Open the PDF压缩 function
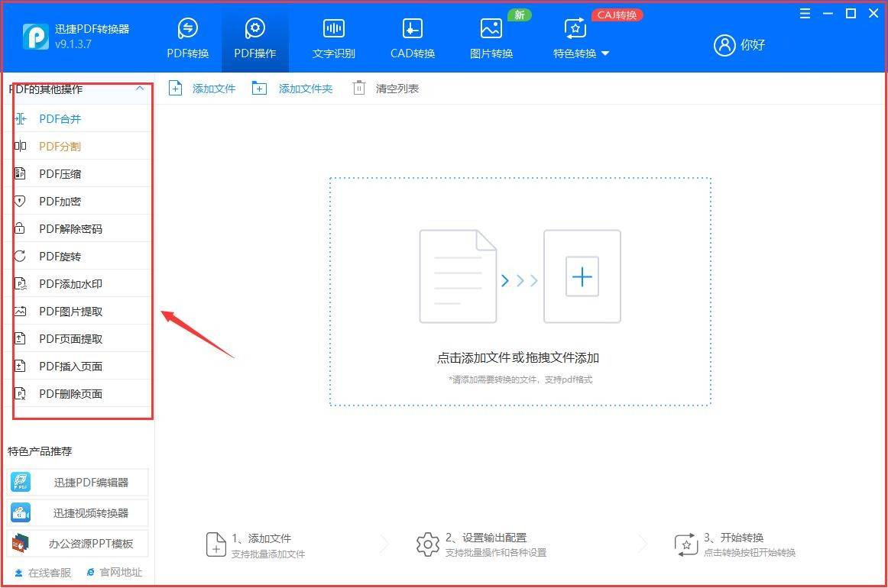The height and width of the screenshot is (588, 888). [61, 173]
